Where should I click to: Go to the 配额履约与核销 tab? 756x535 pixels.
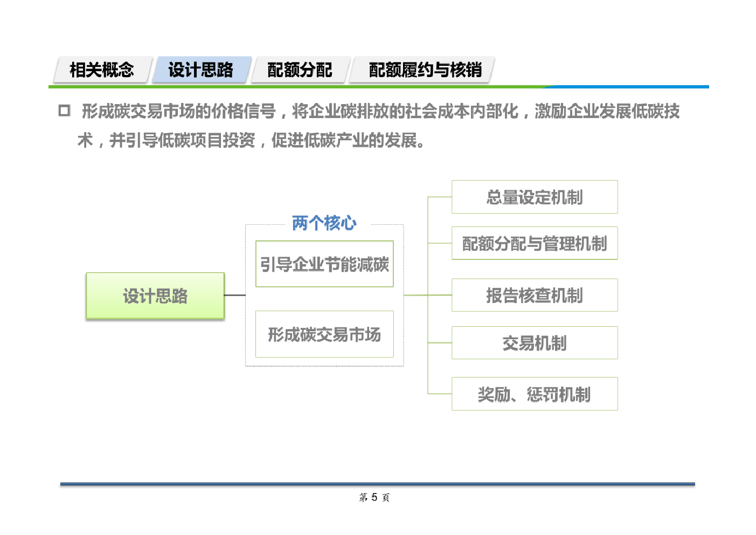[x=425, y=70]
